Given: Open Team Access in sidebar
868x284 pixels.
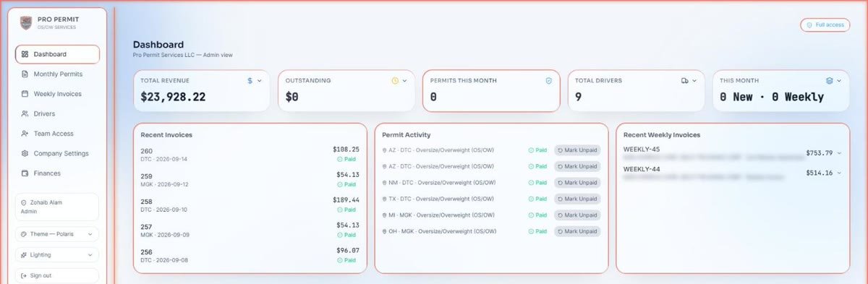Looking at the screenshot, I should (x=57, y=134).
